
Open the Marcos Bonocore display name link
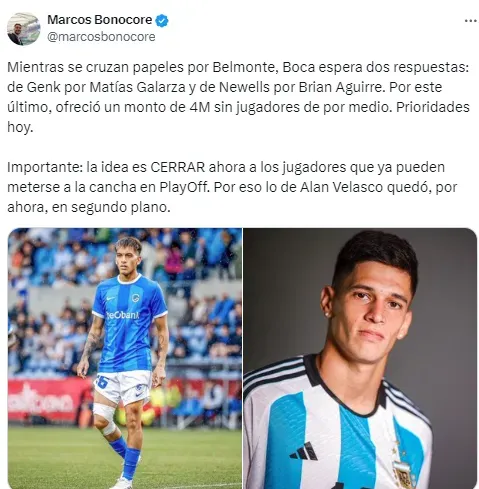(x=100, y=20)
